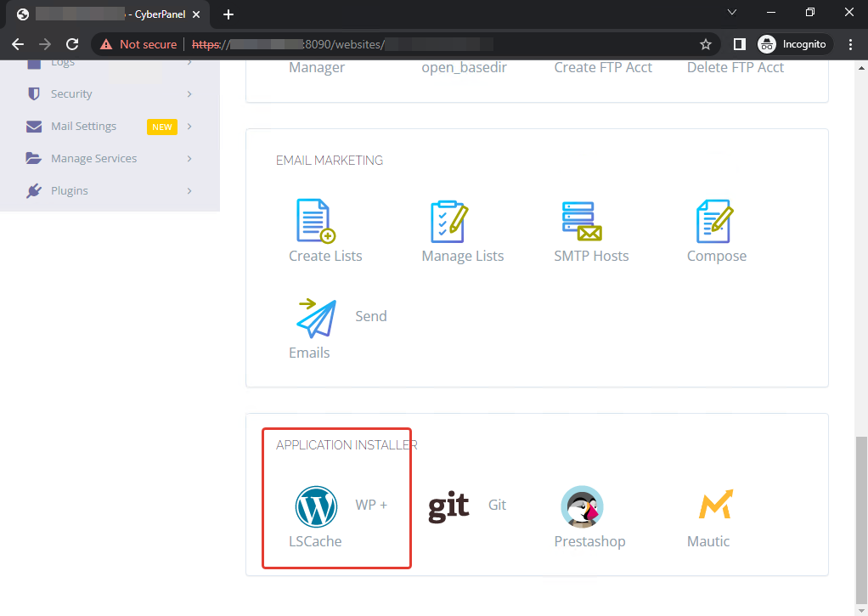The height and width of the screenshot is (616, 868).
Task: Click the Security shield sidebar icon
Action: (34, 93)
